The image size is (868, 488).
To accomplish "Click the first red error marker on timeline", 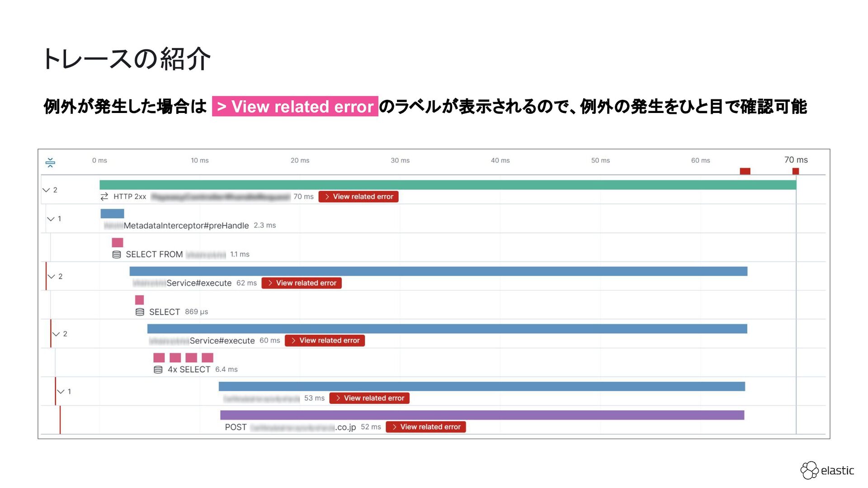I will [745, 171].
